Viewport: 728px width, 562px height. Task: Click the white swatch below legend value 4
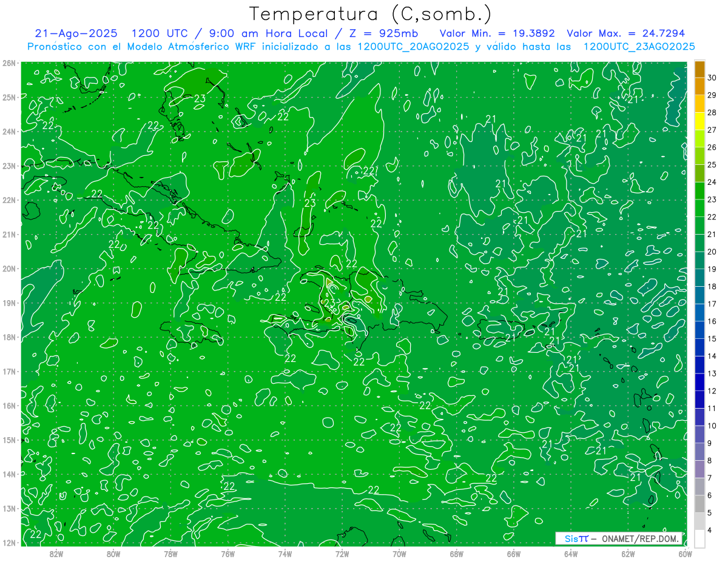[699, 539]
